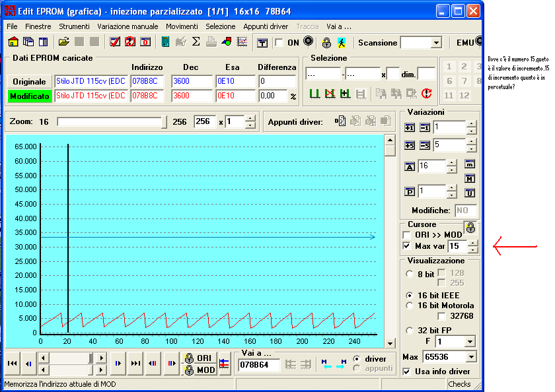Click the +5 variation button
Screen dimensions: 555x392
pyautogui.click(x=410, y=145)
